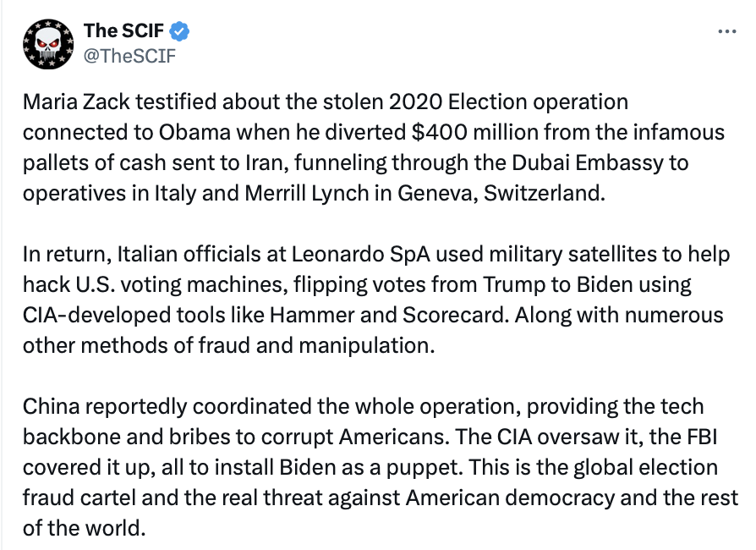Click the blue verified checkmark badge

180,33
